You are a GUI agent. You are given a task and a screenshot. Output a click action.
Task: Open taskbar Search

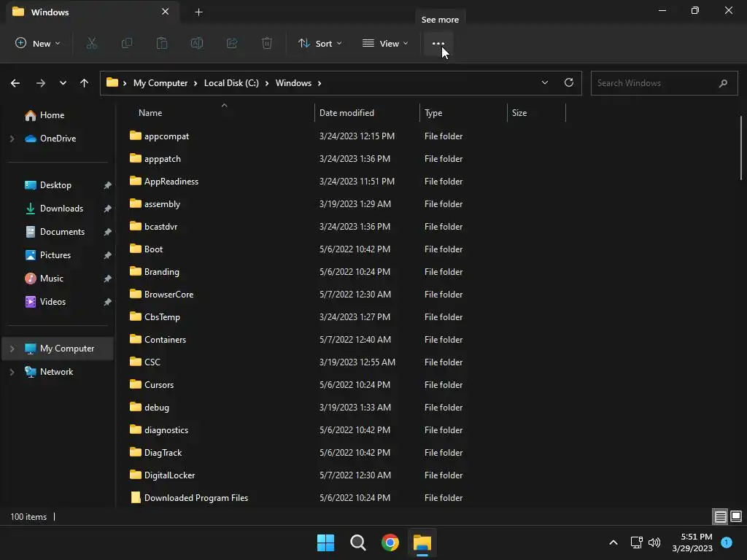(x=357, y=542)
